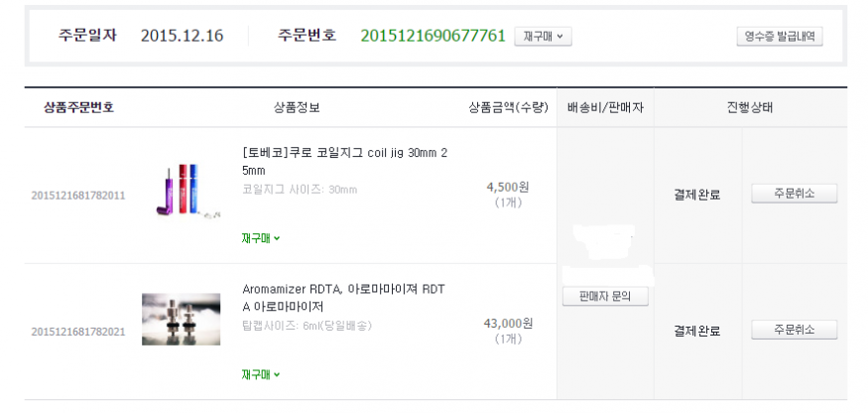Cancel the coil jig order with 주문취소
The image size is (868, 413).
click(x=794, y=194)
